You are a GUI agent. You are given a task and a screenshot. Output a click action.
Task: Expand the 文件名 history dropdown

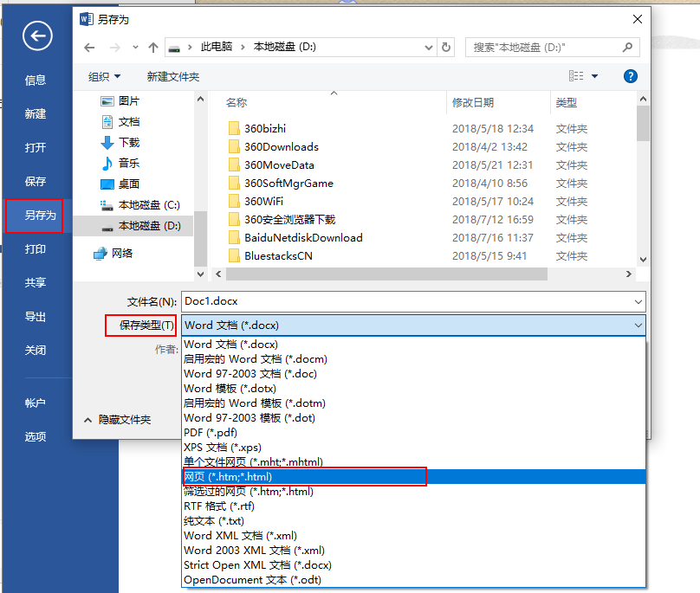pos(638,301)
